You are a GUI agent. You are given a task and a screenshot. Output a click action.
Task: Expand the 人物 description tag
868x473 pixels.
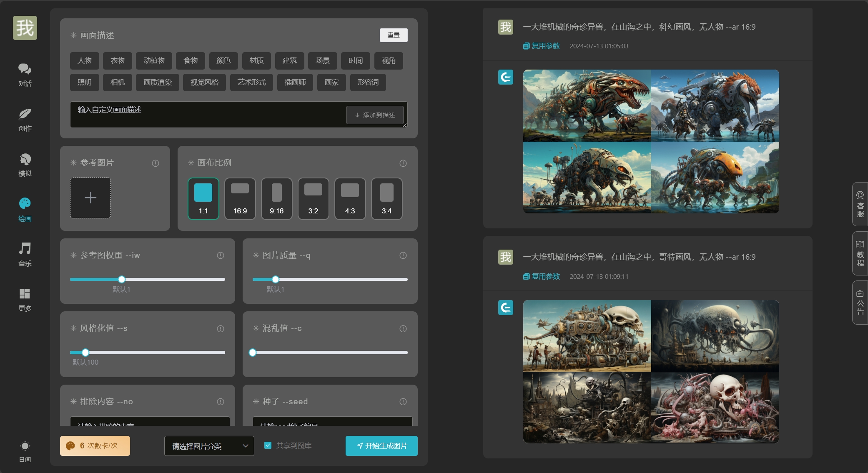[85, 61]
